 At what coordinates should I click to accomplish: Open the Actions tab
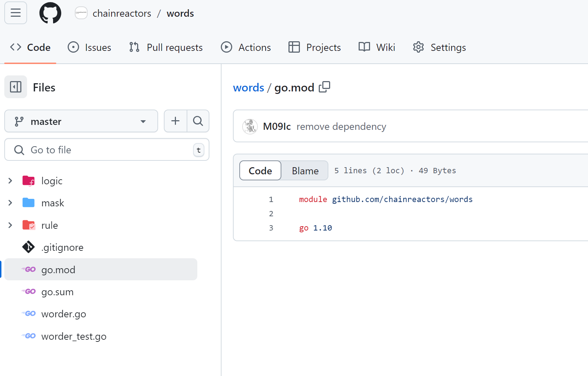point(246,47)
